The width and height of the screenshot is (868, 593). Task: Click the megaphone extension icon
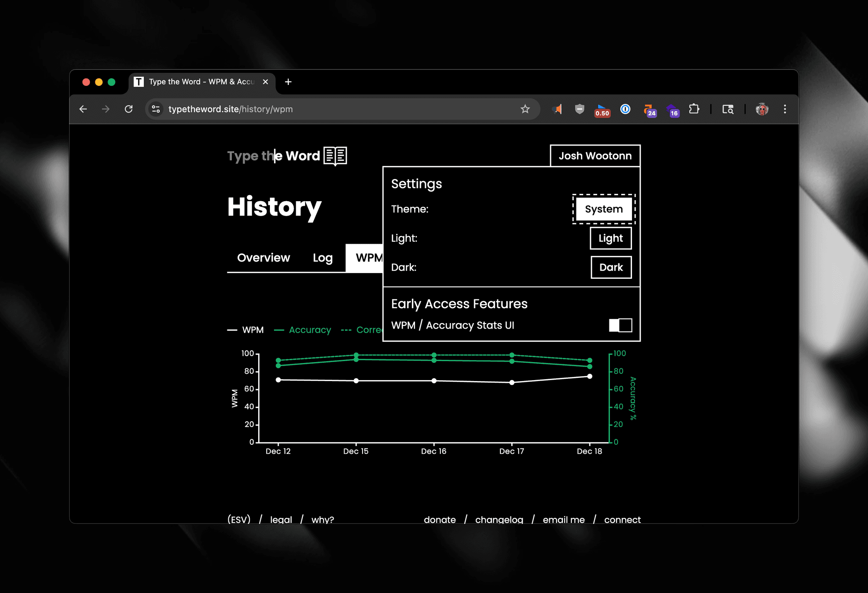(557, 109)
